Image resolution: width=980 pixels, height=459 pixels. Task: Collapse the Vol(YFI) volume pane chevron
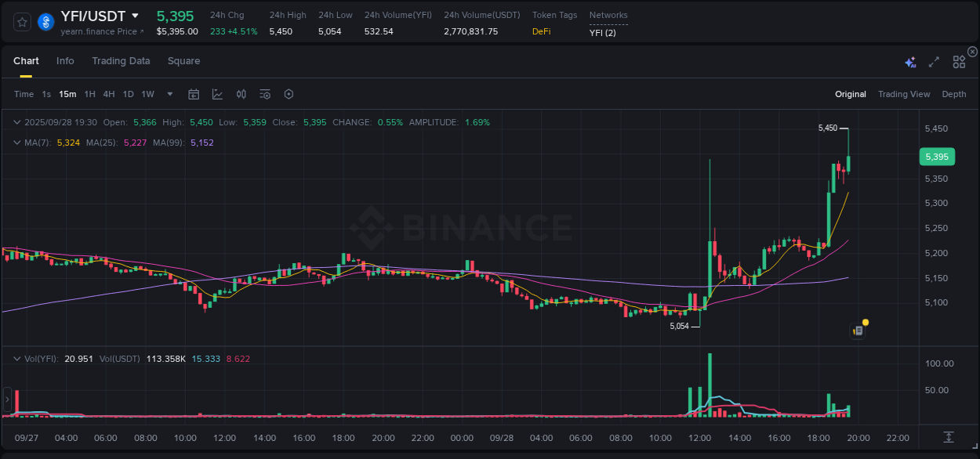click(16, 358)
